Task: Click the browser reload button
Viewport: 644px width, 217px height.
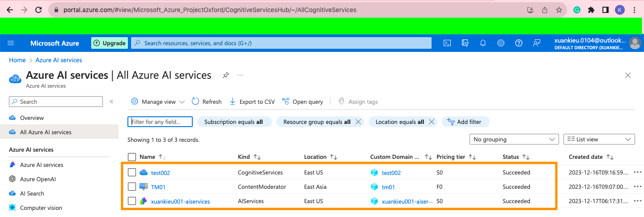Action: [x=39, y=9]
